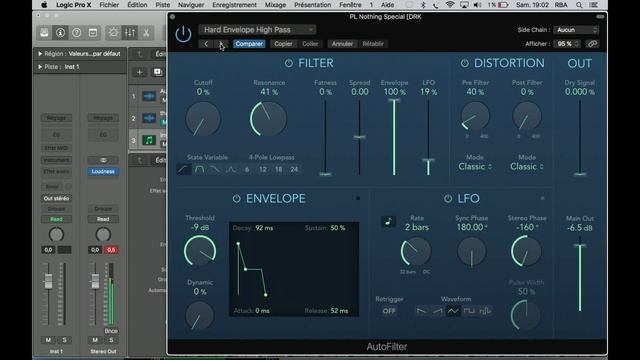640x360 pixels.
Task: Open the Fichier menu
Action: [x=109, y=5]
